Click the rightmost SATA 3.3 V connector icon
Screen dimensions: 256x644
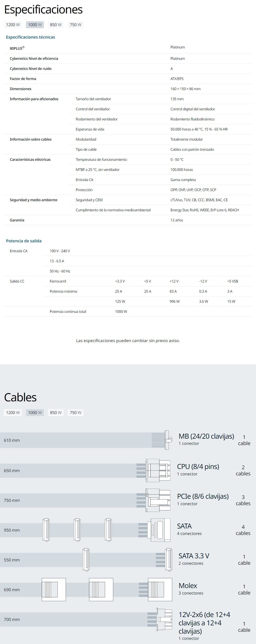(169, 560)
